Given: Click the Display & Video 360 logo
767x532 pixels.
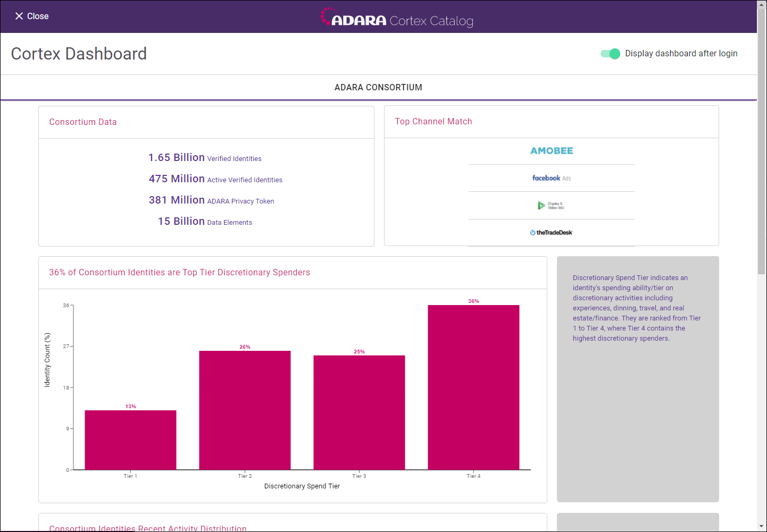Looking at the screenshot, I should 551,206.
